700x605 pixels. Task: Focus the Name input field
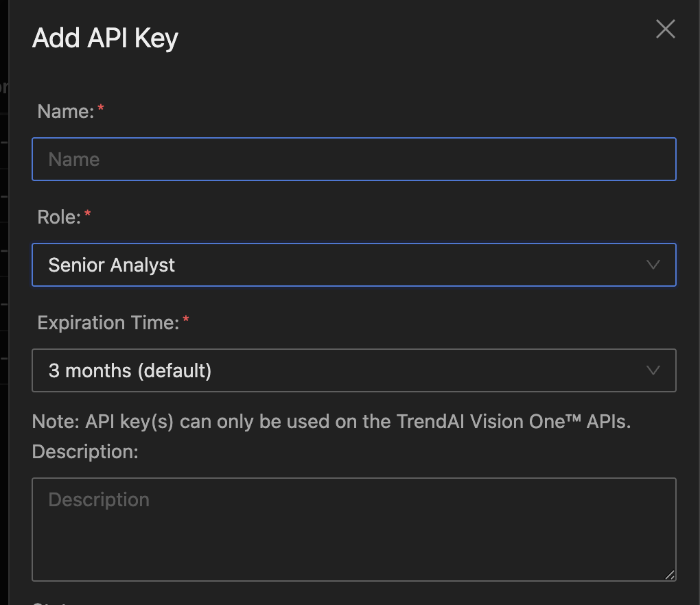click(353, 159)
